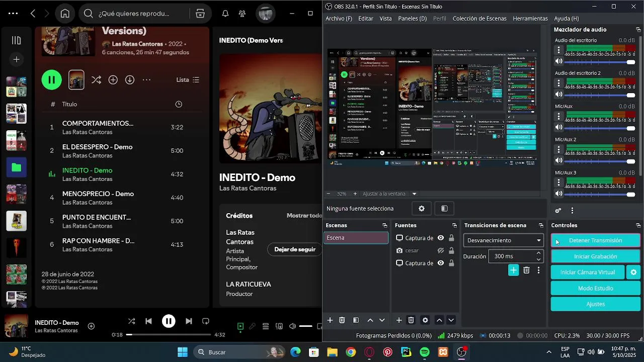Mute Audio del escritorio speaker icon

(558, 61)
